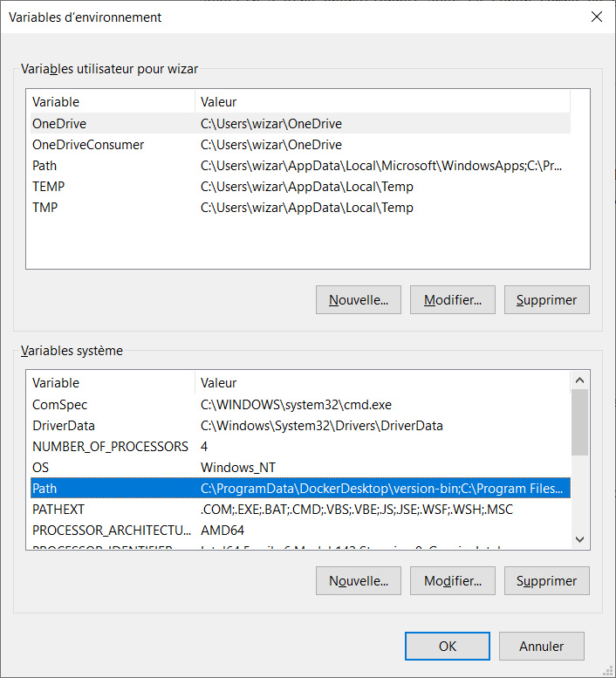Confirm changes with the OK button

pyautogui.click(x=448, y=646)
